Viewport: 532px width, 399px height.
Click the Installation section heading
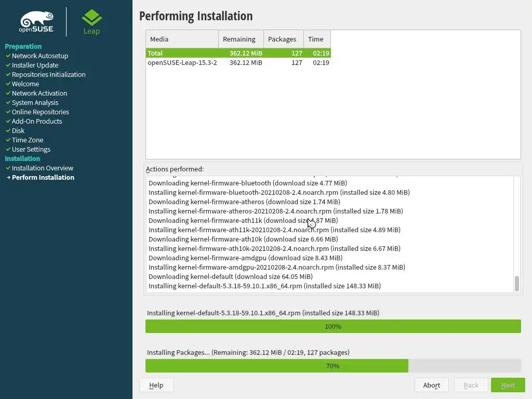[x=22, y=158]
